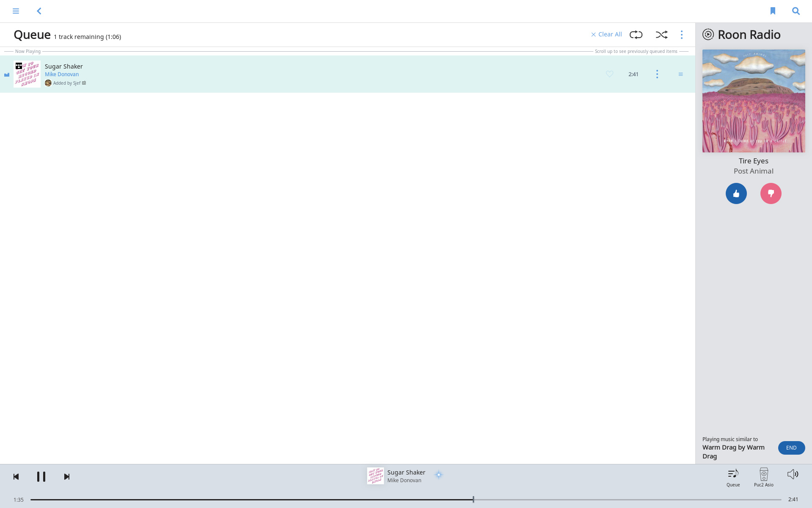
Task: Click Clear All queue link
Action: tap(606, 34)
